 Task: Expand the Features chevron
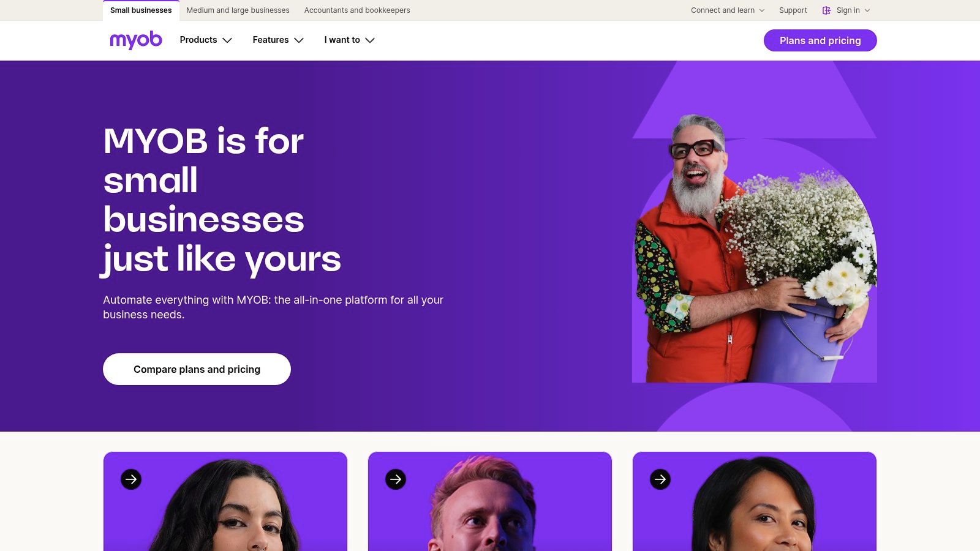(x=299, y=40)
